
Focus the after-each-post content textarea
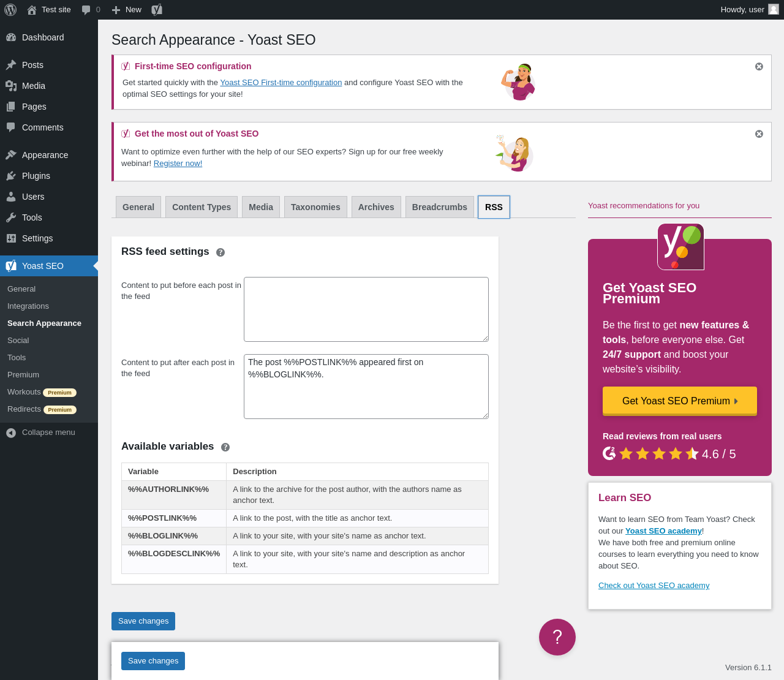tap(366, 387)
